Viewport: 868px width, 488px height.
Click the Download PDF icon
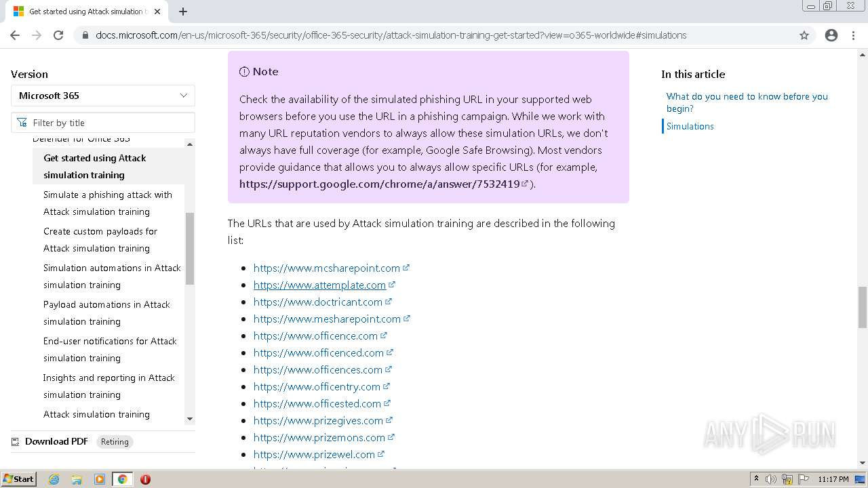pyautogui.click(x=16, y=441)
